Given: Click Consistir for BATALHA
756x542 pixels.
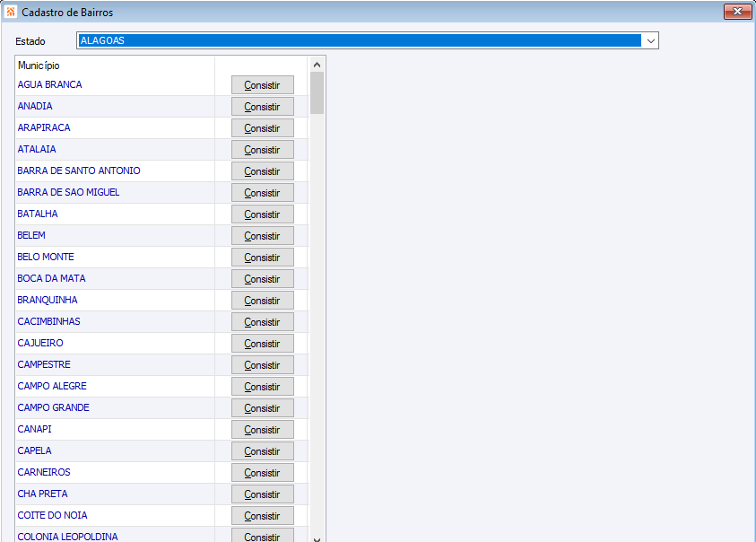Looking at the screenshot, I should coord(262,214).
